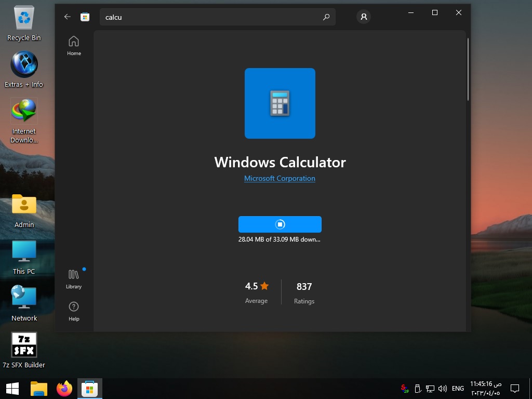Select the Network desktop icon
Image resolution: width=532 pixels, height=399 pixels.
24,303
